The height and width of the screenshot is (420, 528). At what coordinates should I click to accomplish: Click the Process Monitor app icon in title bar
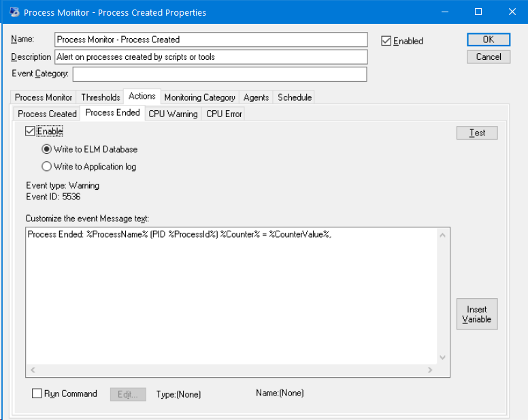click(14, 12)
